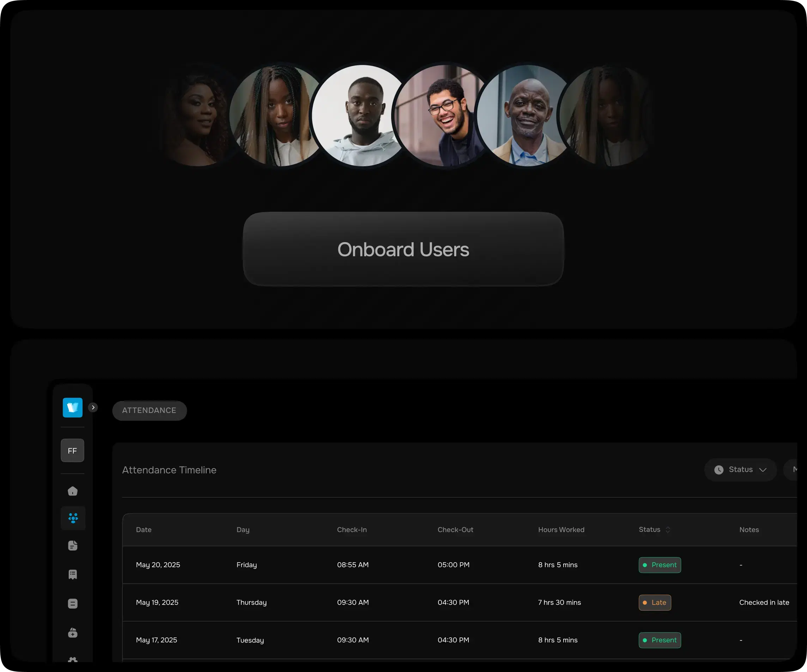
Task: Expand the Status column sort arrows
Action: [x=668, y=529]
